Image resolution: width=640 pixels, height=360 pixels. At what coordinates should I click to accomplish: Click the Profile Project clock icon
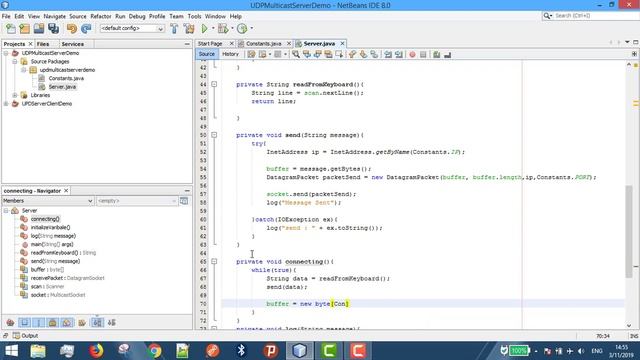242,28
